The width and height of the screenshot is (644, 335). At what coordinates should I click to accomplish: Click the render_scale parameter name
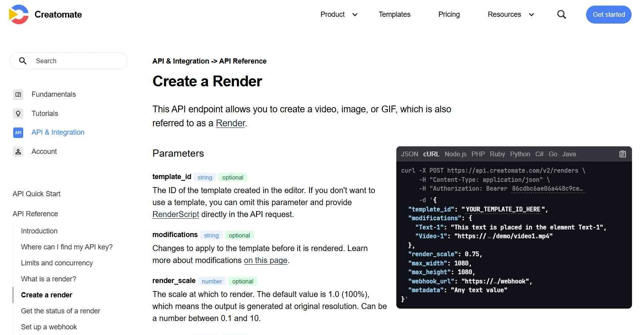(x=174, y=281)
